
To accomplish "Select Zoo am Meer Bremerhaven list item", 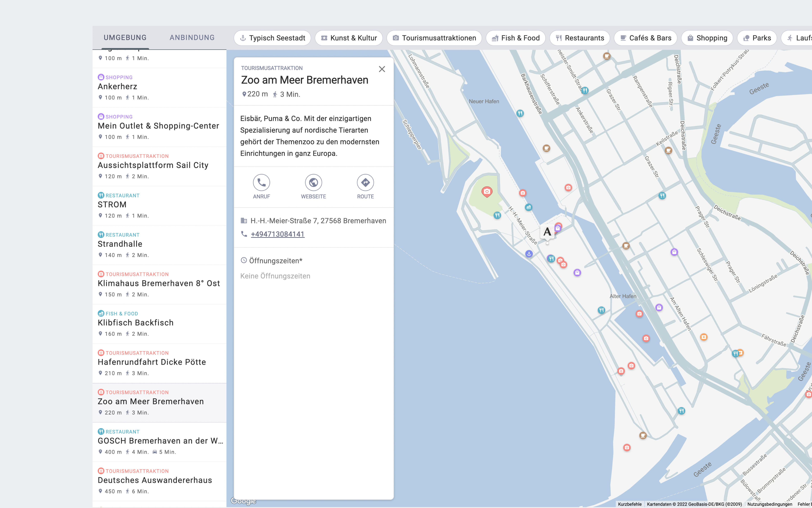I will point(159,402).
